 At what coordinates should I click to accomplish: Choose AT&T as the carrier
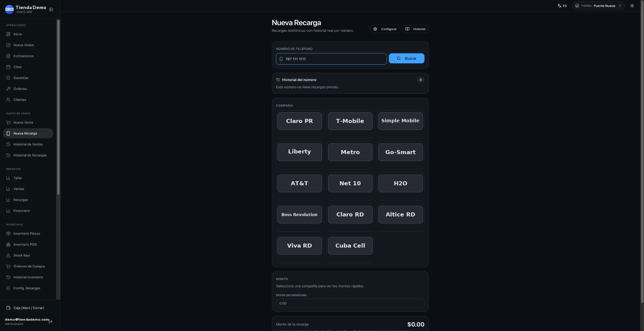click(300, 183)
